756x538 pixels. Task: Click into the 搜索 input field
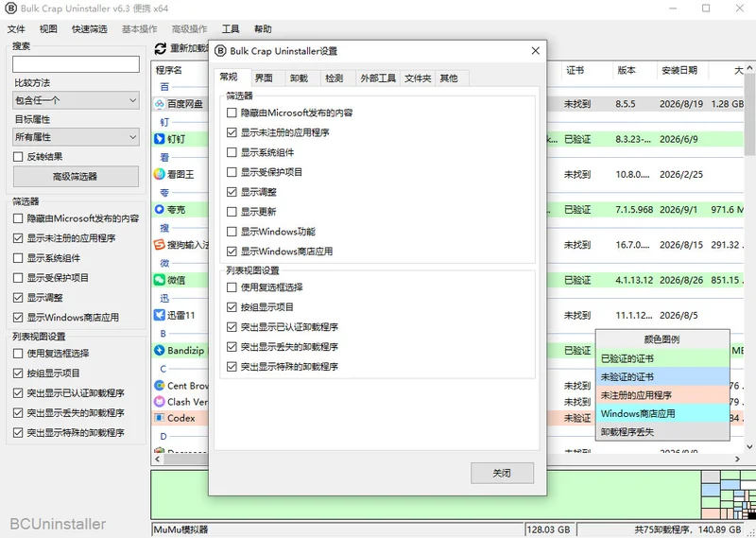tap(76, 64)
